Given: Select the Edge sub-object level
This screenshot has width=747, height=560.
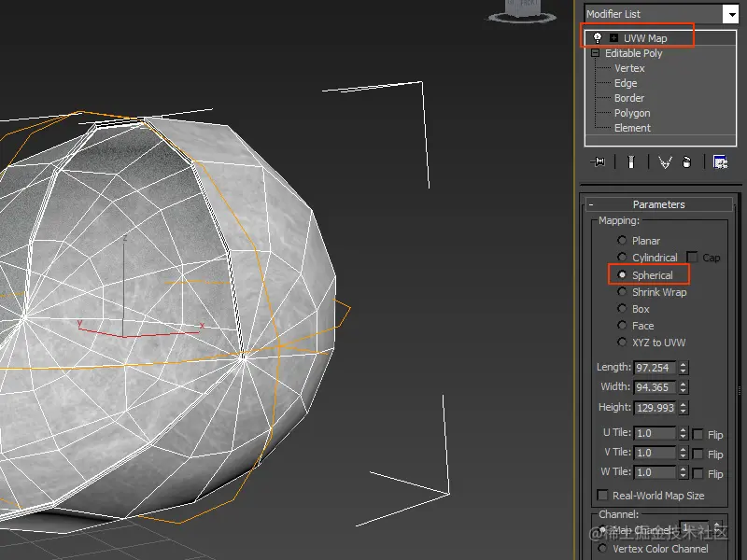Looking at the screenshot, I should pyautogui.click(x=626, y=83).
